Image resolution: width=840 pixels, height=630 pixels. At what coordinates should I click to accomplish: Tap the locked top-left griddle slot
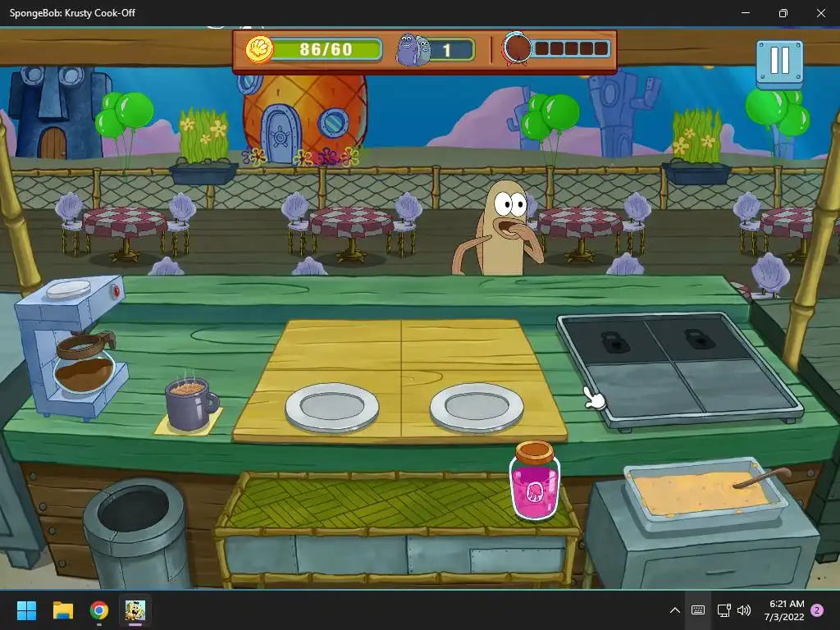(x=616, y=342)
